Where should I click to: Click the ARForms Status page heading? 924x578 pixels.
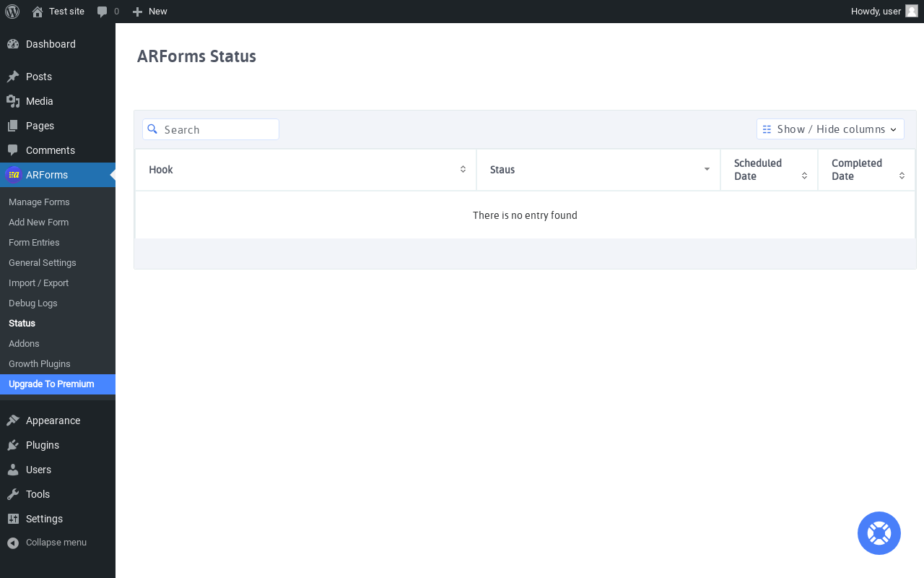[x=196, y=56]
